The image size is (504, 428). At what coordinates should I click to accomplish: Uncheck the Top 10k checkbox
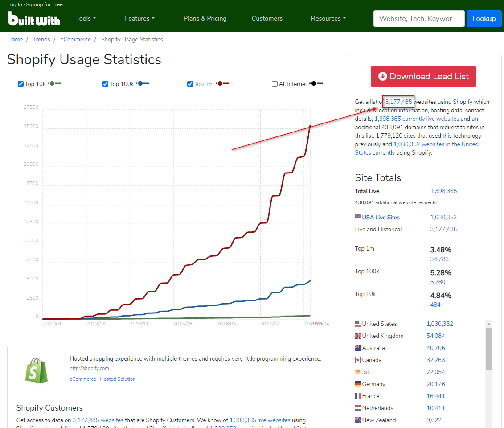[x=20, y=84]
